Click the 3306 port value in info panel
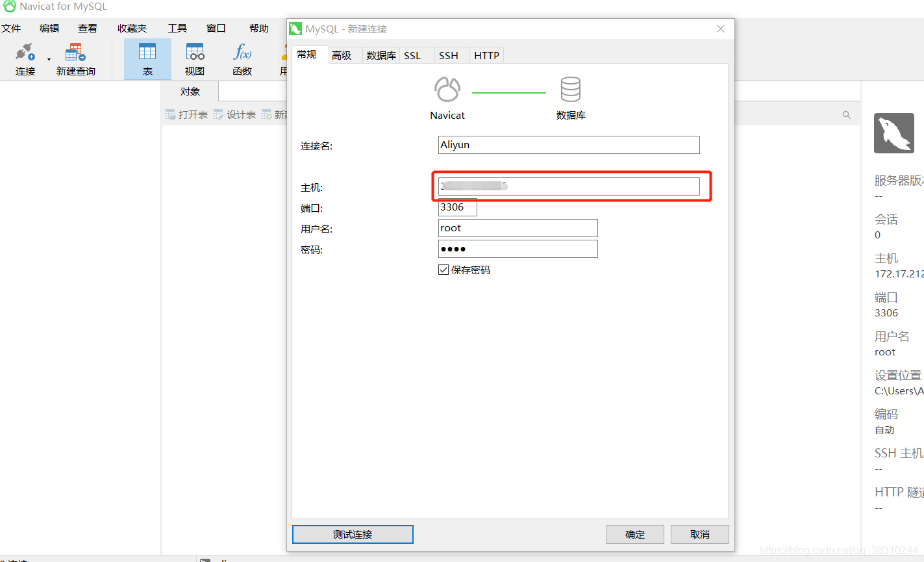The height and width of the screenshot is (562, 924). pos(886,313)
